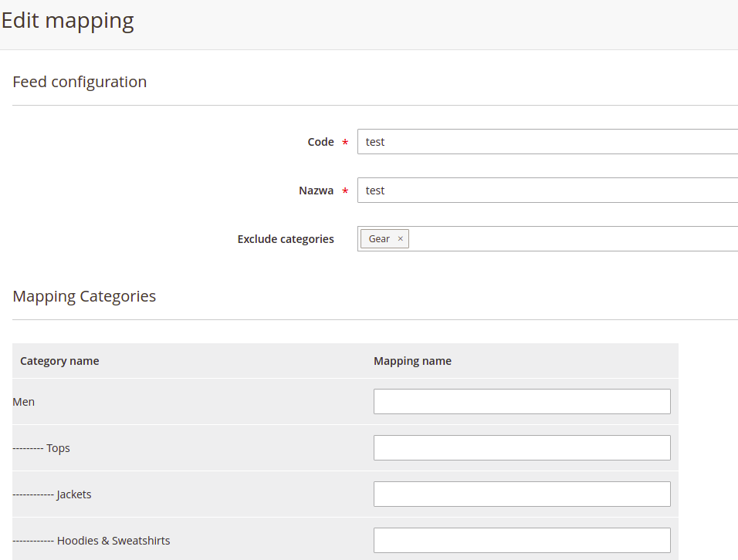Click the Nazwa input field
The height and width of the screenshot is (560, 738).
pos(547,190)
